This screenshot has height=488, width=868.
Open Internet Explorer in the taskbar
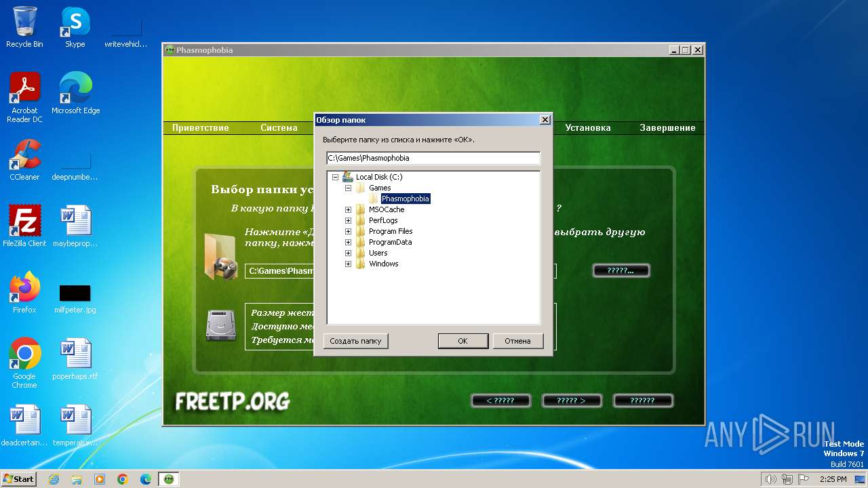[x=54, y=479]
